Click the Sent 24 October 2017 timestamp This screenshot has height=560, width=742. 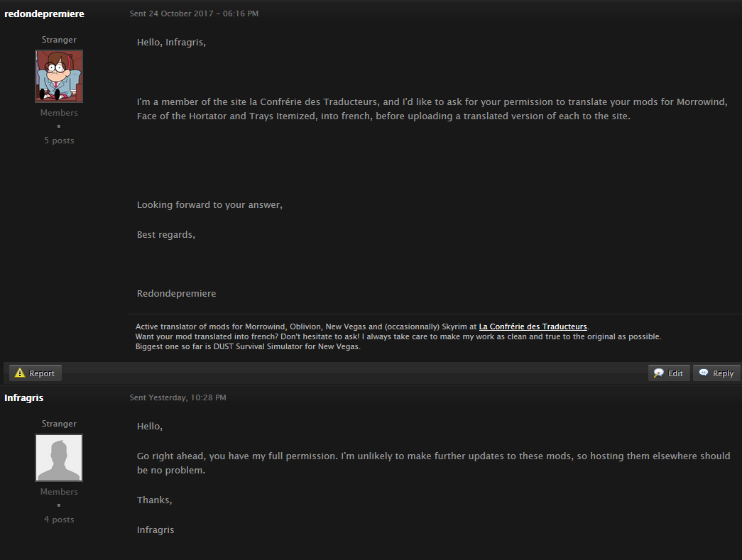tap(194, 13)
